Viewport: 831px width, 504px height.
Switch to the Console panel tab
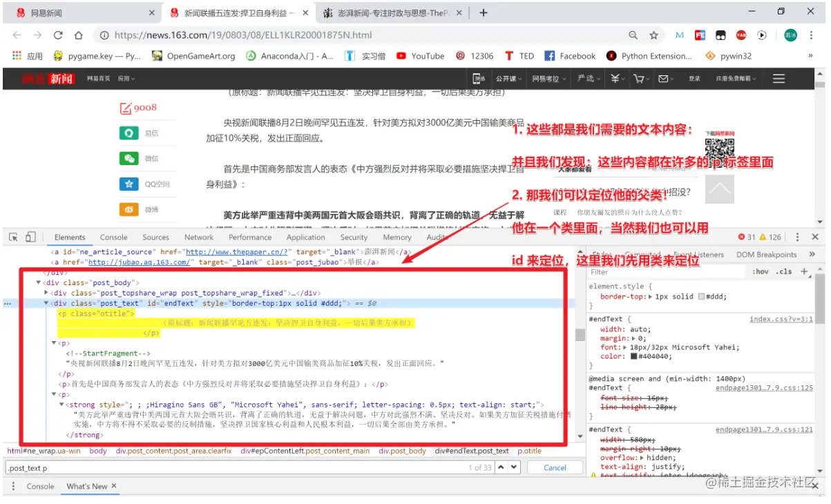pos(113,237)
